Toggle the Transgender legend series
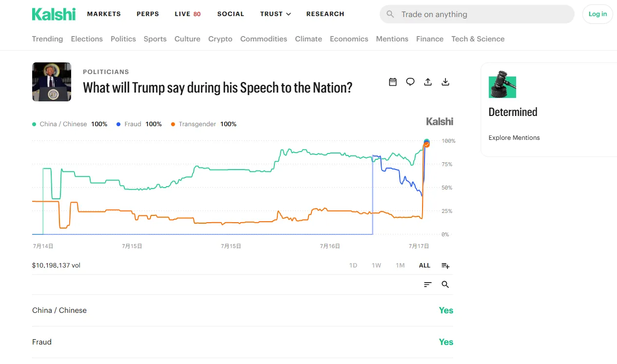Viewport: 617px width, 364px height. [x=204, y=124]
